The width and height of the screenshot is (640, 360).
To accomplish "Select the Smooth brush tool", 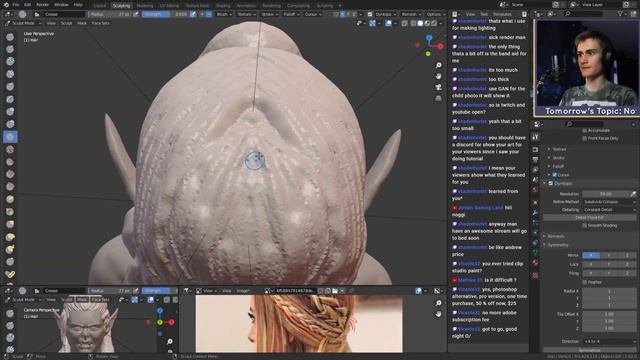I will 10,149.
